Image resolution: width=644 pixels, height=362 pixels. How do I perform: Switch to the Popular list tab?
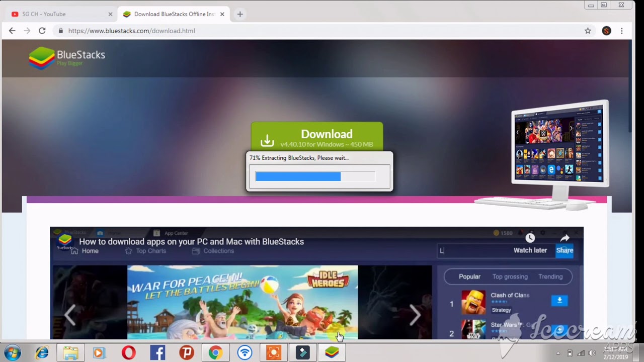[x=469, y=277]
